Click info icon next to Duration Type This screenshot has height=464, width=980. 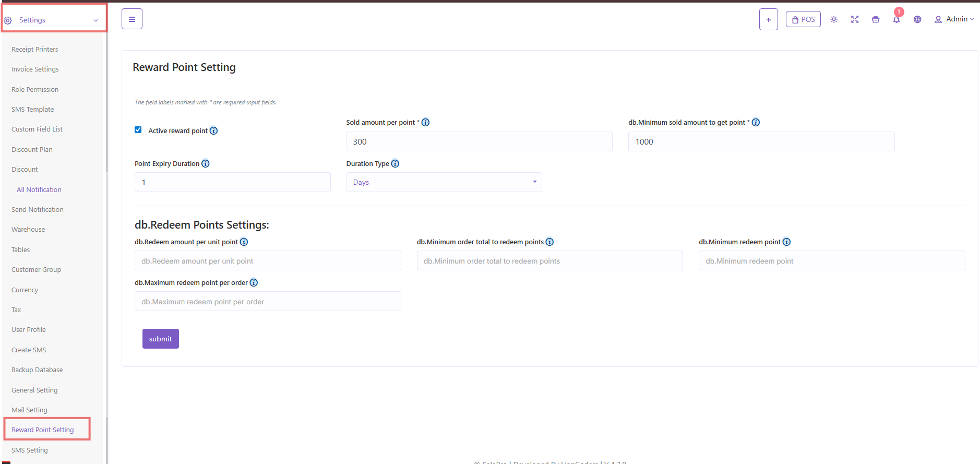395,164
